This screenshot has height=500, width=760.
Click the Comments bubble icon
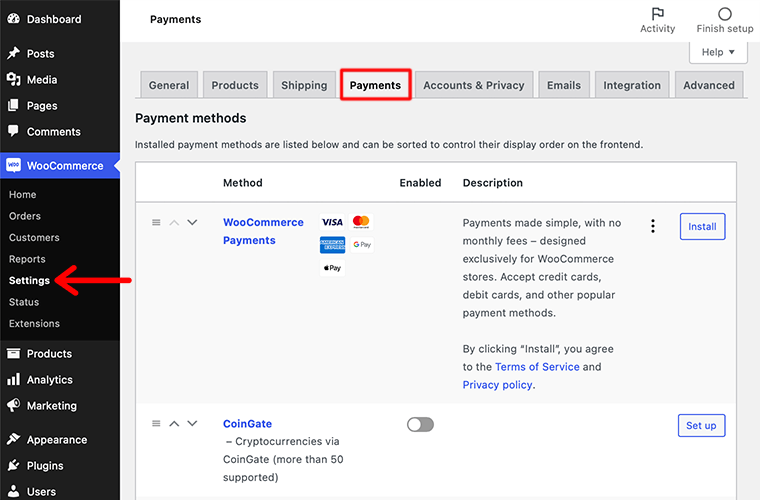coord(14,131)
